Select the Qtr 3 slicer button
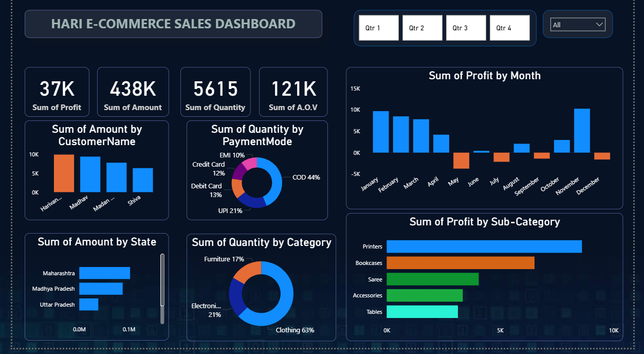The height and width of the screenshot is (354, 644). [466, 27]
